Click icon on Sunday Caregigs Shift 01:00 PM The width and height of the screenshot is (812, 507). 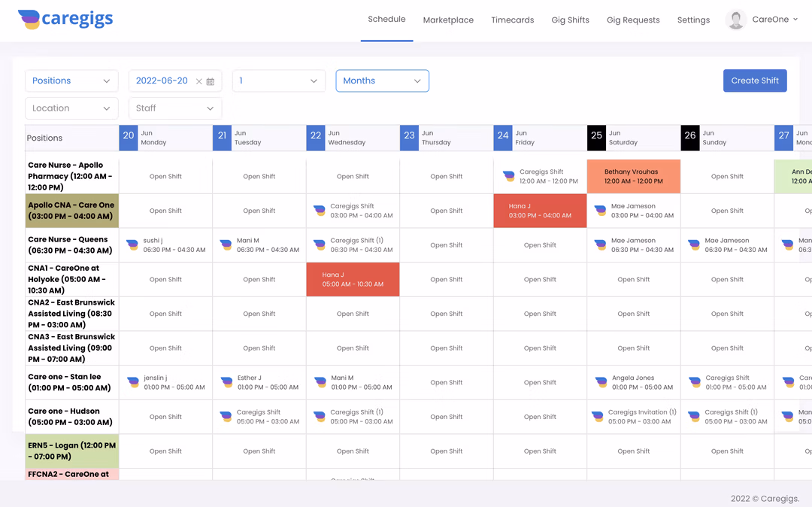pyautogui.click(x=695, y=382)
